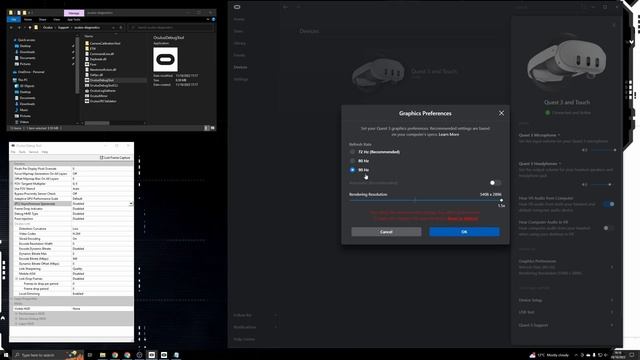This screenshot has height=360, width=640.
Task: Select OculusLogGatherer in file list
Action: click(x=102, y=91)
